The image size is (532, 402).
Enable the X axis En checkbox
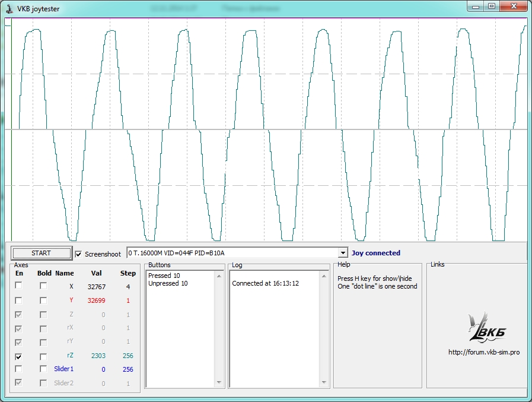point(19,286)
